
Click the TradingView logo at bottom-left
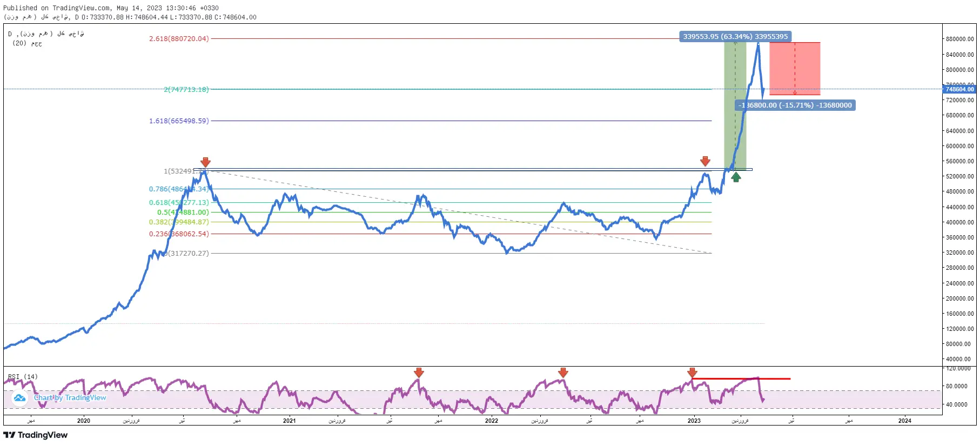click(x=35, y=435)
